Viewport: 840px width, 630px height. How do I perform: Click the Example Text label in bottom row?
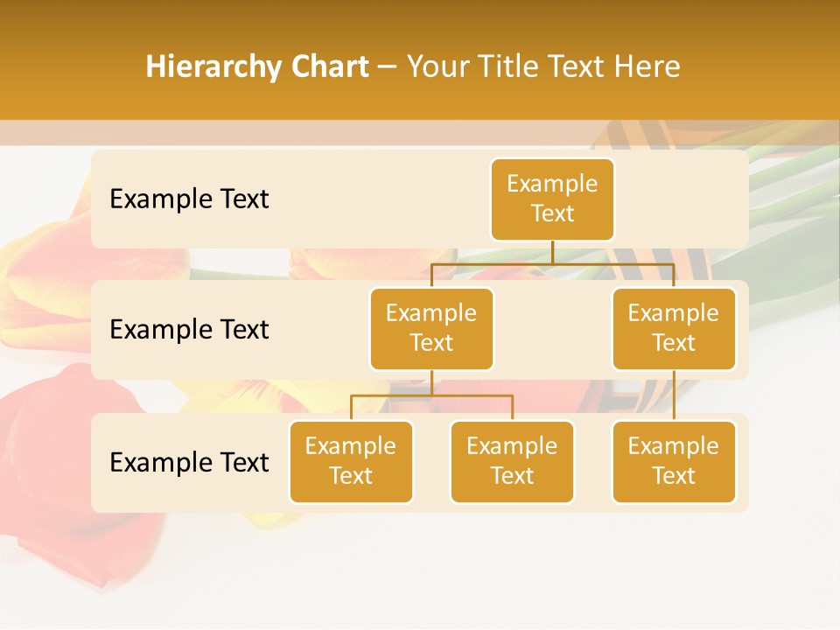point(188,462)
